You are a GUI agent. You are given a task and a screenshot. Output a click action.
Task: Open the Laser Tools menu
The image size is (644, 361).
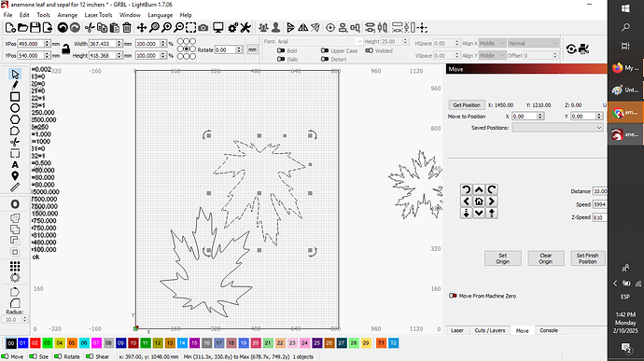pos(98,15)
